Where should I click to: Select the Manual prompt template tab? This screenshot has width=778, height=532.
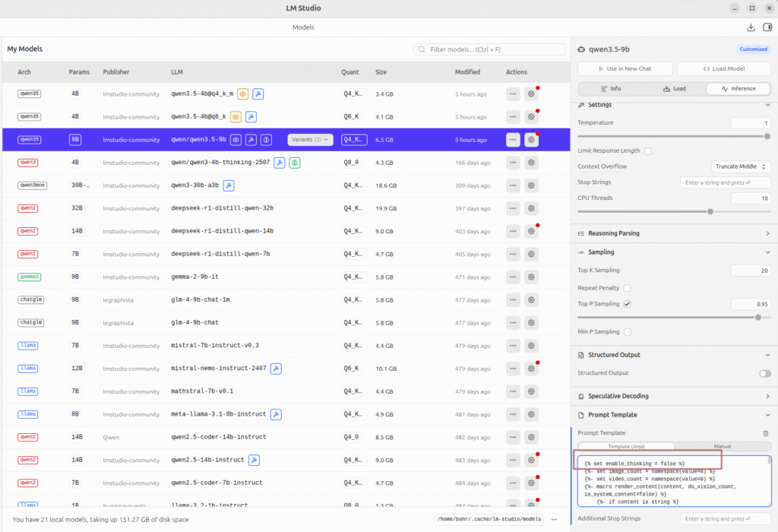pyautogui.click(x=722, y=446)
